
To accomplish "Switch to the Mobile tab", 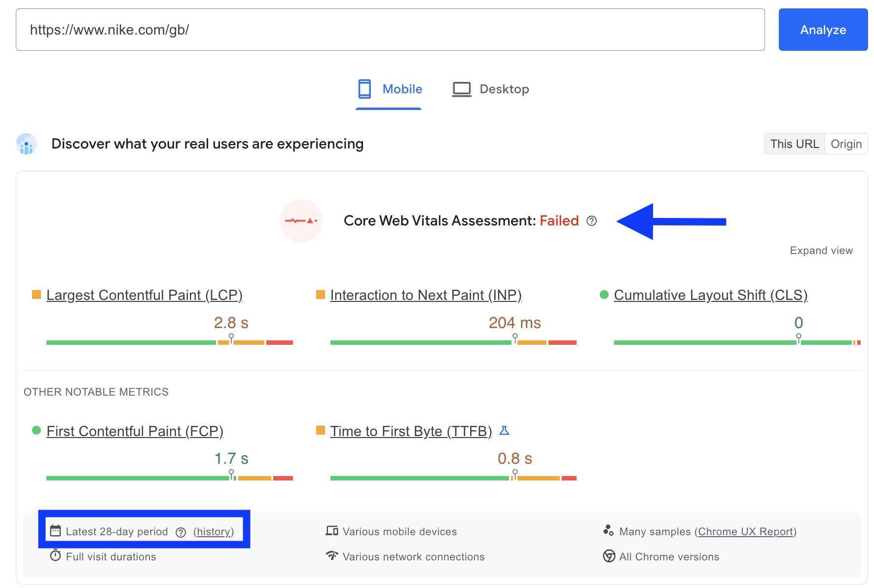I will (389, 89).
